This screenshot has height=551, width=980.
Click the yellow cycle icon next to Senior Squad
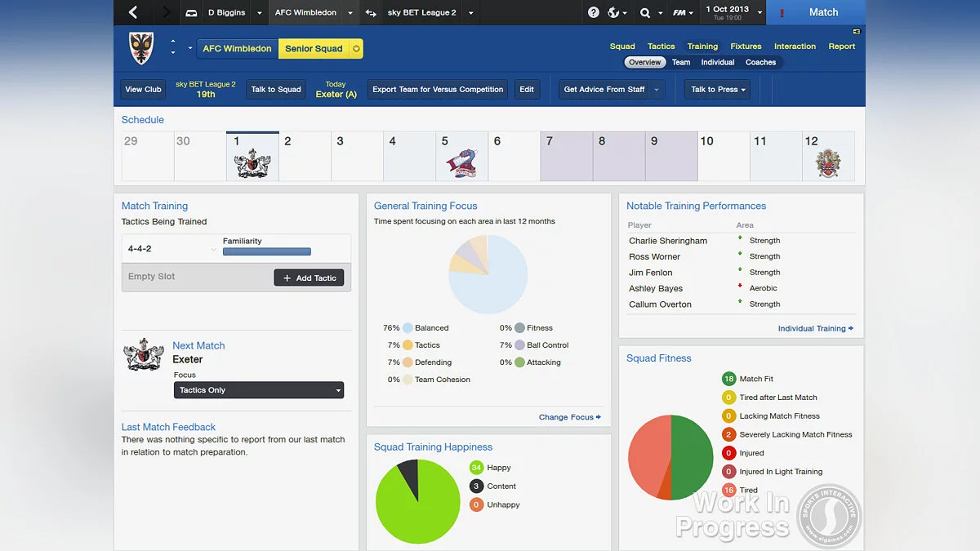[355, 48]
